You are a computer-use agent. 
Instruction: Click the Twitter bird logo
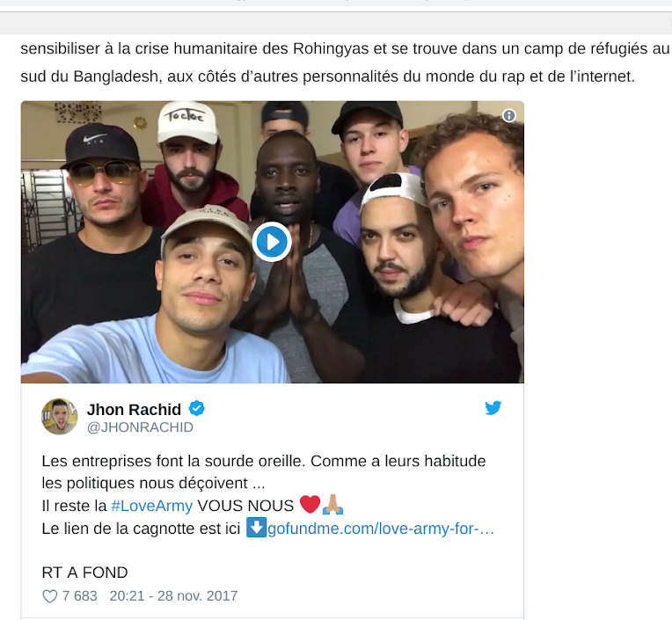[x=493, y=407]
